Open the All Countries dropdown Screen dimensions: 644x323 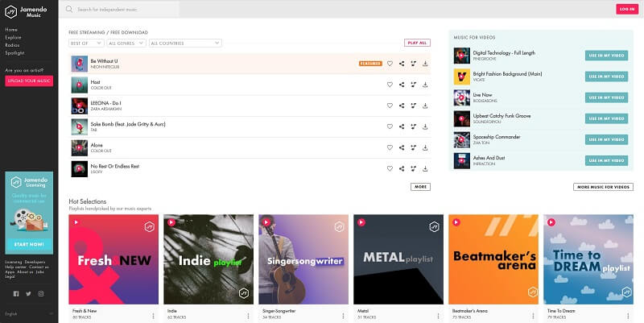[x=185, y=43]
